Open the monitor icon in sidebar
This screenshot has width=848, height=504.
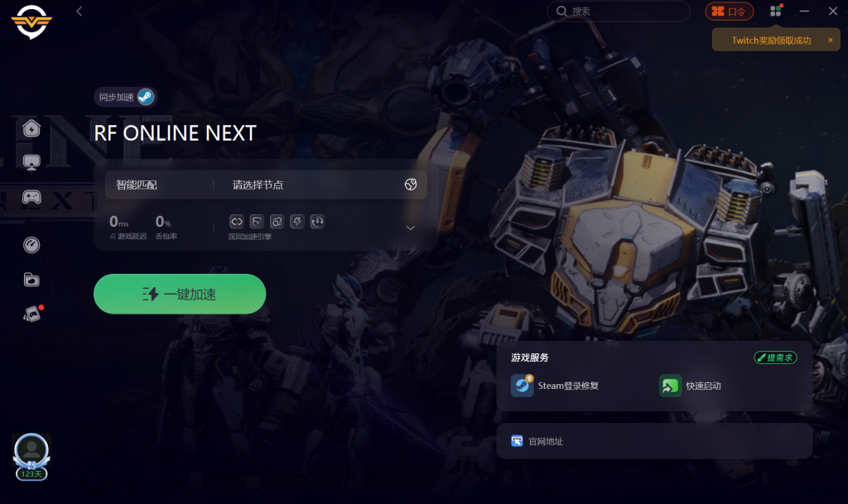click(x=31, y=162)
